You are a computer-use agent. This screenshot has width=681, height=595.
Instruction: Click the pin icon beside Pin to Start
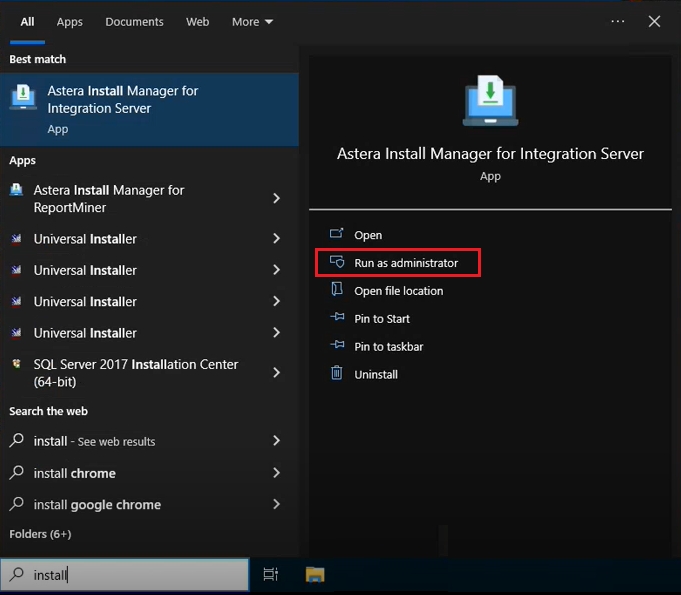336,318
